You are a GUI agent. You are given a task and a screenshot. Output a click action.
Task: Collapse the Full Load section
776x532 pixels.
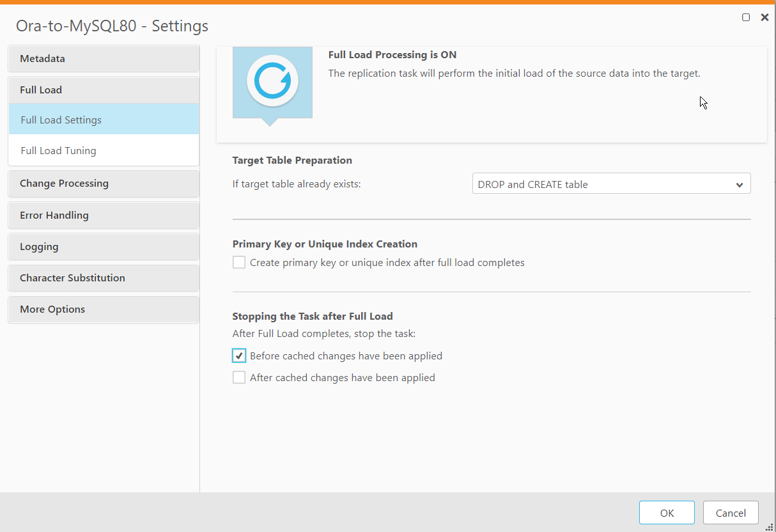(104, 90)
